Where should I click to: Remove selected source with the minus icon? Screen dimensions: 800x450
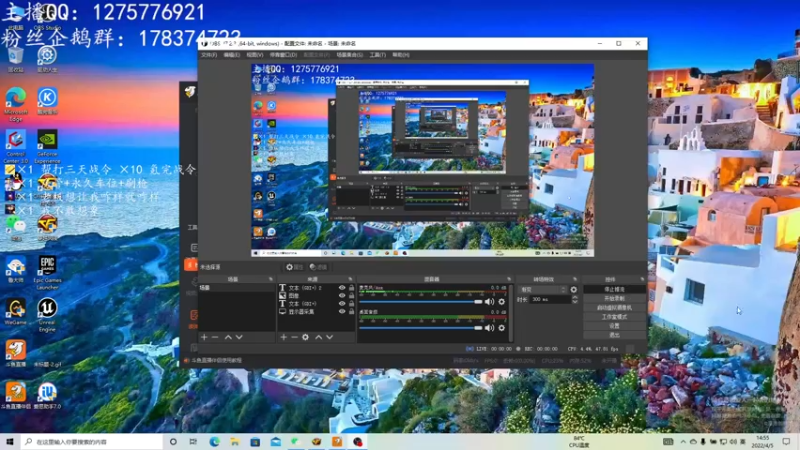click(294, 337)
